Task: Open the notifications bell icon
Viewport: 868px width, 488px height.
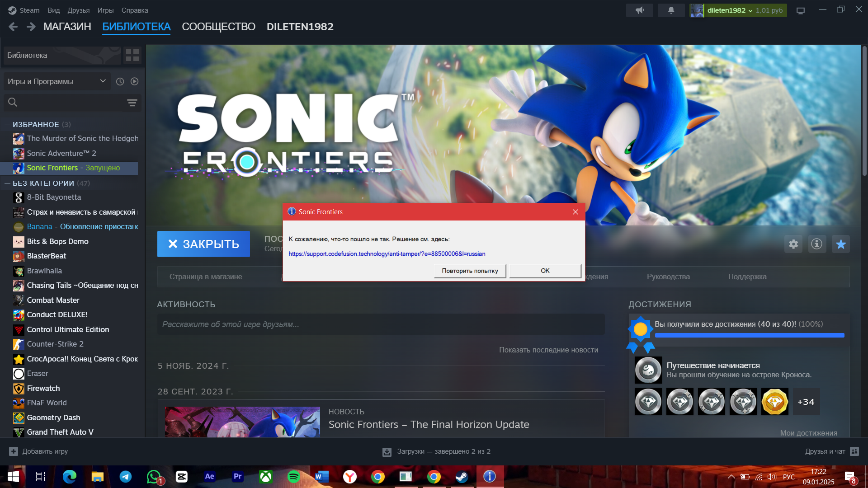Action: [x=671, y=10]
